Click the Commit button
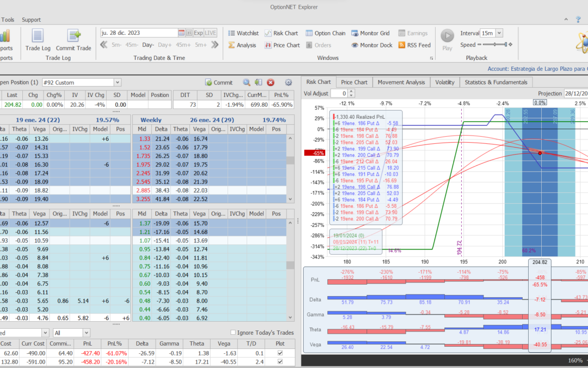Image resolution: width=588 pixels, height=368 pixels. [218, 82]
